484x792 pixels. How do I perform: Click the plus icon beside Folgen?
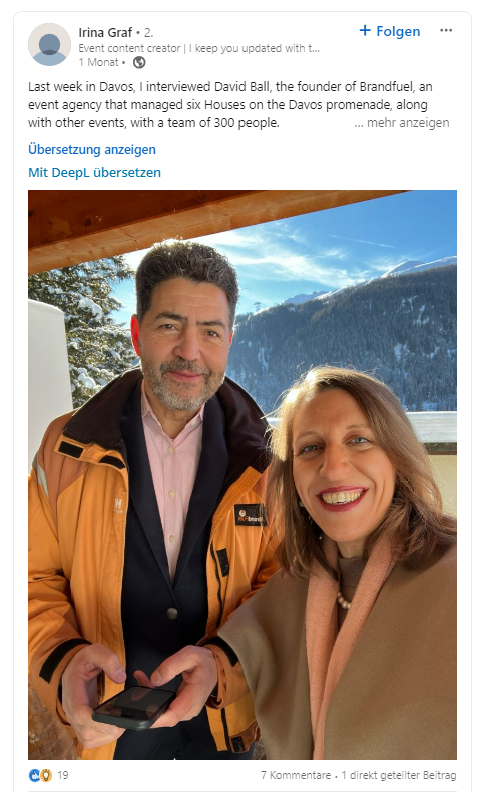(365, 30)
